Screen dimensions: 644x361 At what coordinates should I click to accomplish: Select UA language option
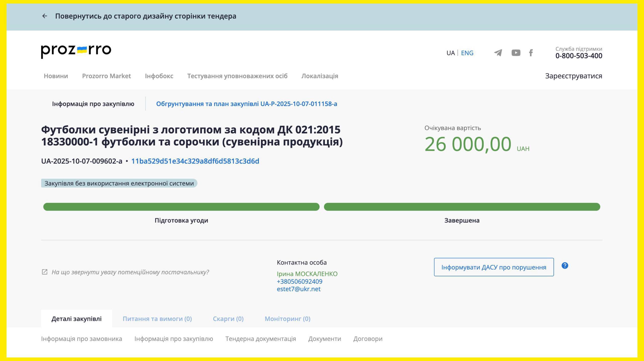pos(450,53)
